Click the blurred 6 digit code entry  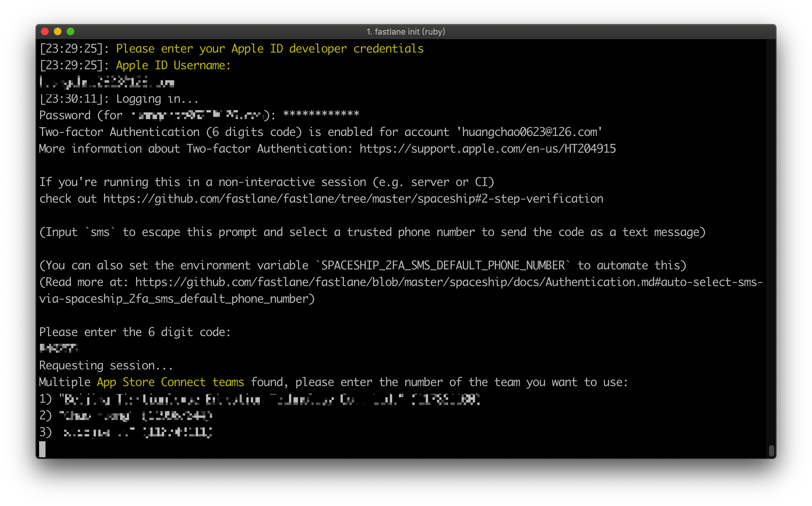coord(59,349)
